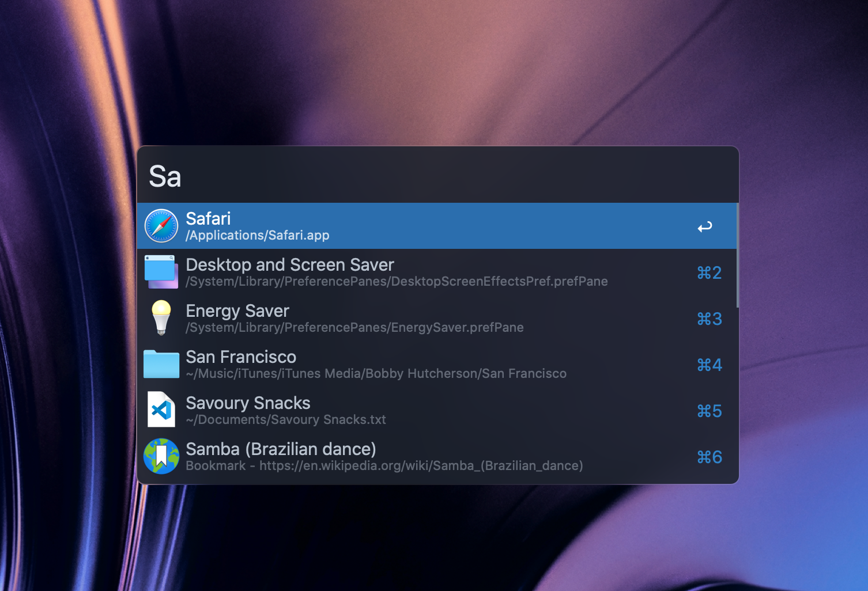Click the ⌘2 shortcut label
The width and height of the screenshot is (868, 591).
pyautogui.click(x=710, y=272)
